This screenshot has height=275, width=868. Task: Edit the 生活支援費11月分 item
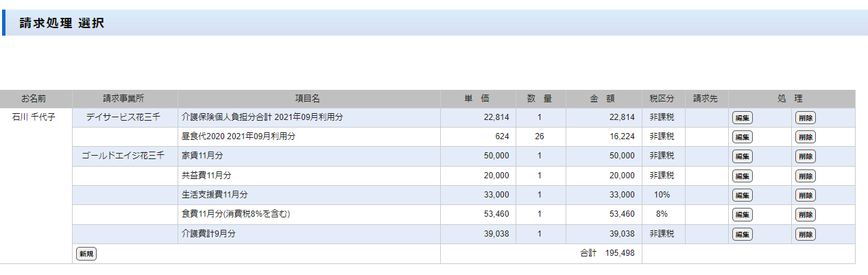[x=742, y=195]
